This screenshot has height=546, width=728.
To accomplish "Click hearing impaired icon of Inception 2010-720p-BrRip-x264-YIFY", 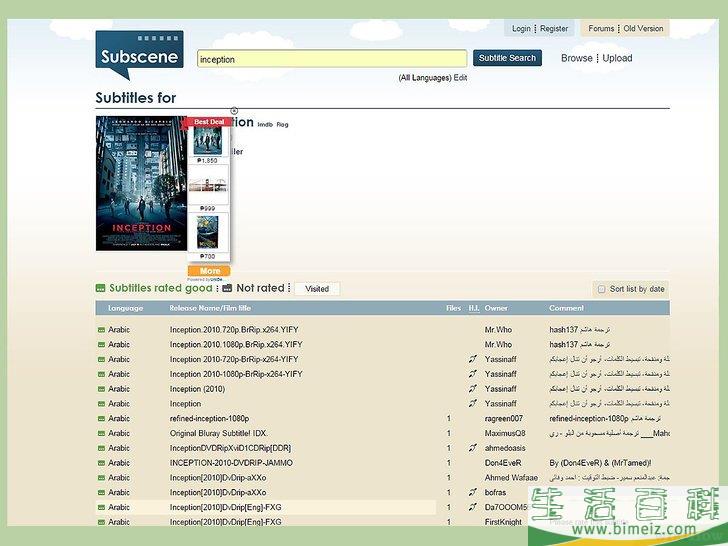I will click(x=473, y=359).
